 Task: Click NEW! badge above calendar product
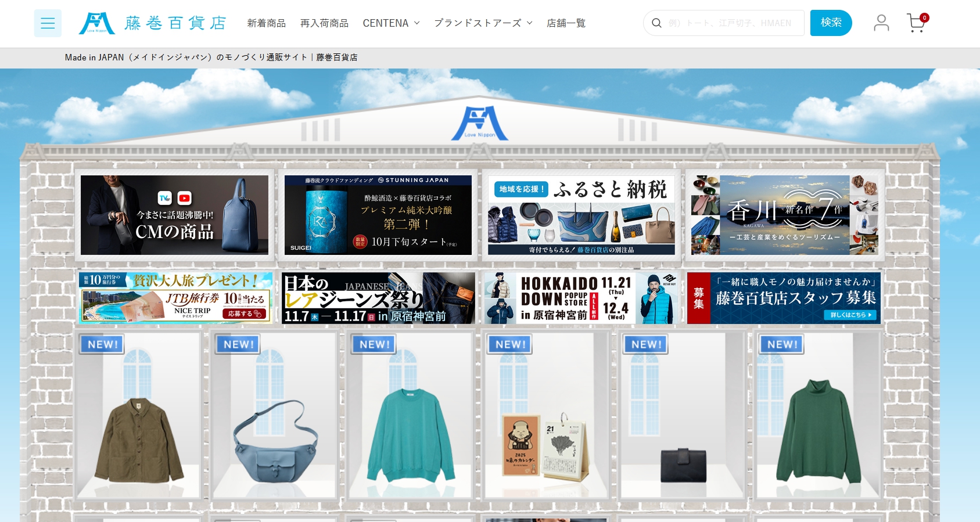pos(510,344)
